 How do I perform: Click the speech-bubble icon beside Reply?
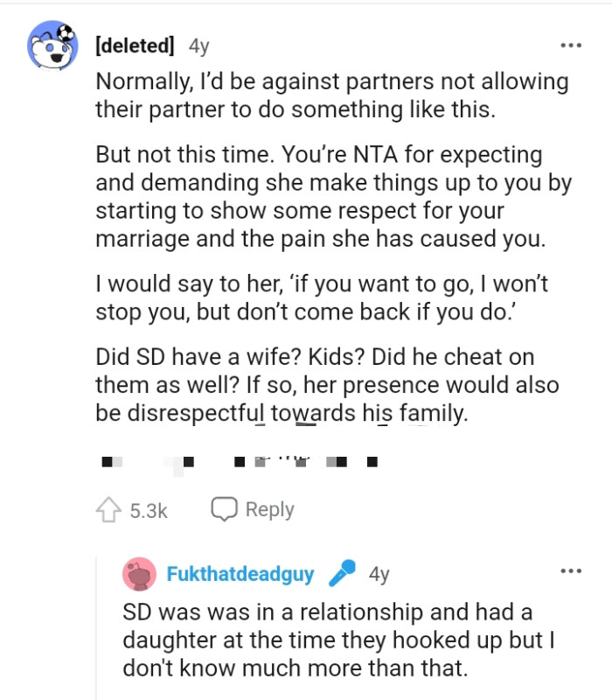[x=223, y=508]
